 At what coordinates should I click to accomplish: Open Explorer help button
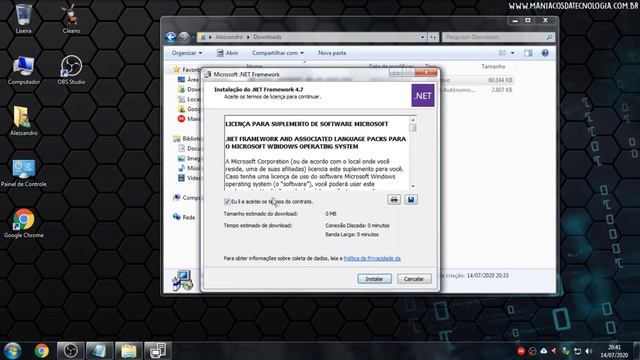545,53
